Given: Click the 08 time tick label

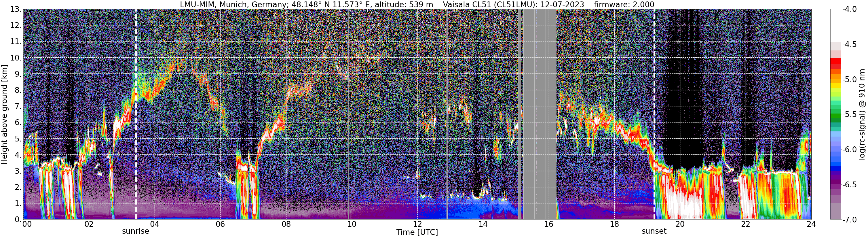Looking at the screenshot, I should pos(286,224).
